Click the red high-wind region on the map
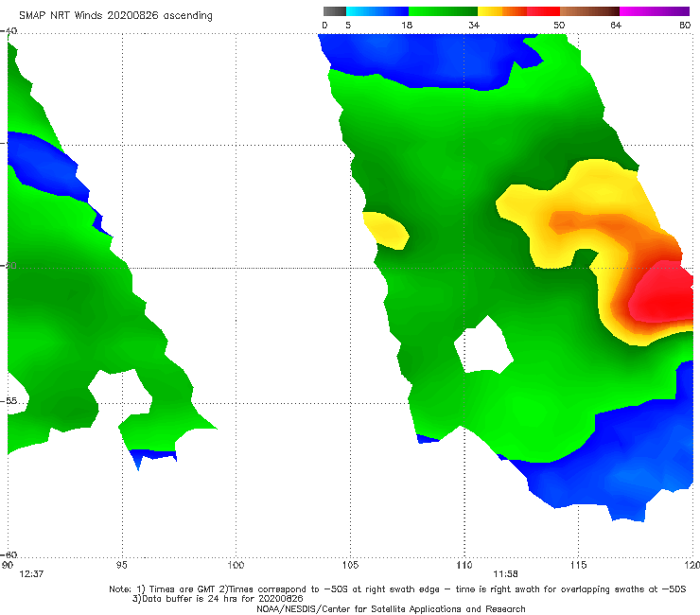700x615 pixels. pyautogui.click(x=663, y=292)
